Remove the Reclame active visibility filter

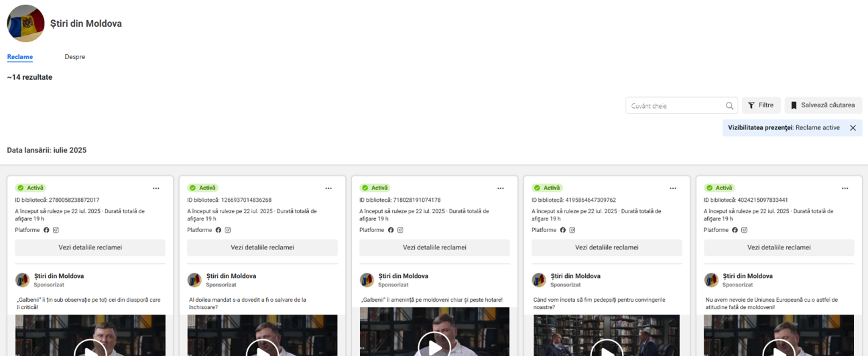(x=853, y=128)
